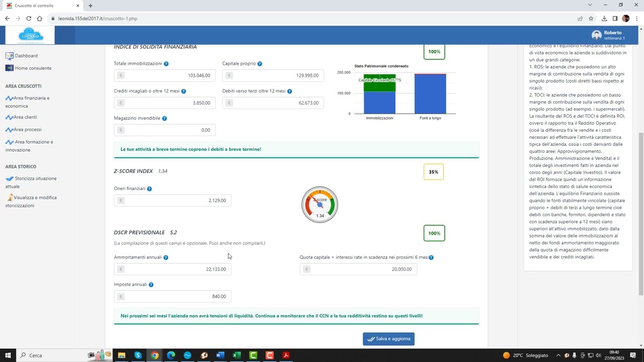
Task: Go to Area clienti section
Action: [x=25, y=117]
